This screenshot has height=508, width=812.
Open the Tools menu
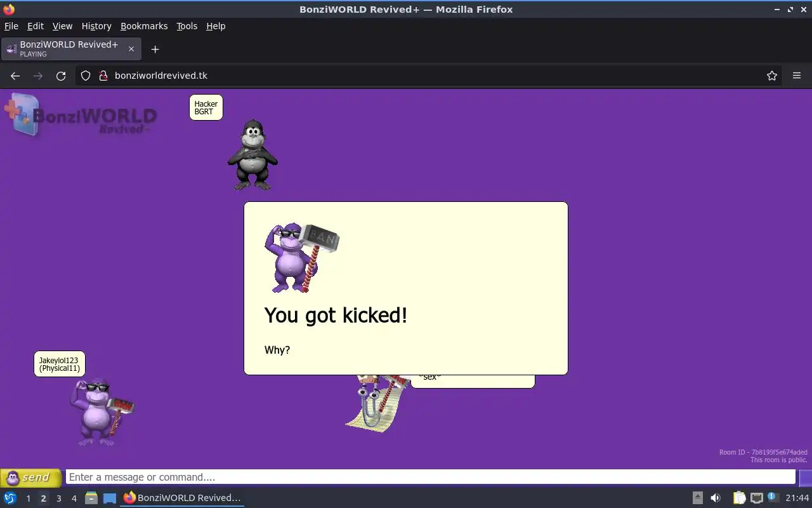click(x=187, y=26)
